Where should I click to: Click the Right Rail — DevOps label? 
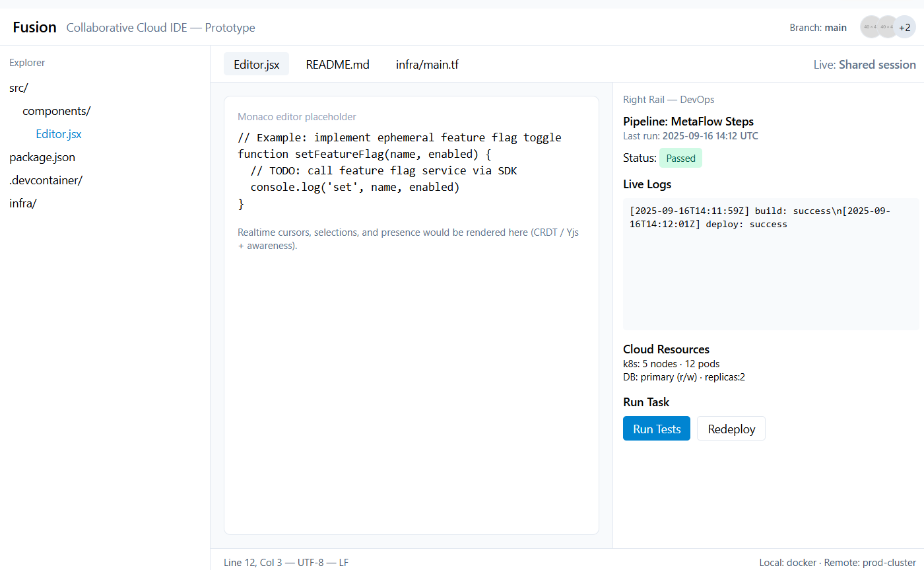coord(669,100)
